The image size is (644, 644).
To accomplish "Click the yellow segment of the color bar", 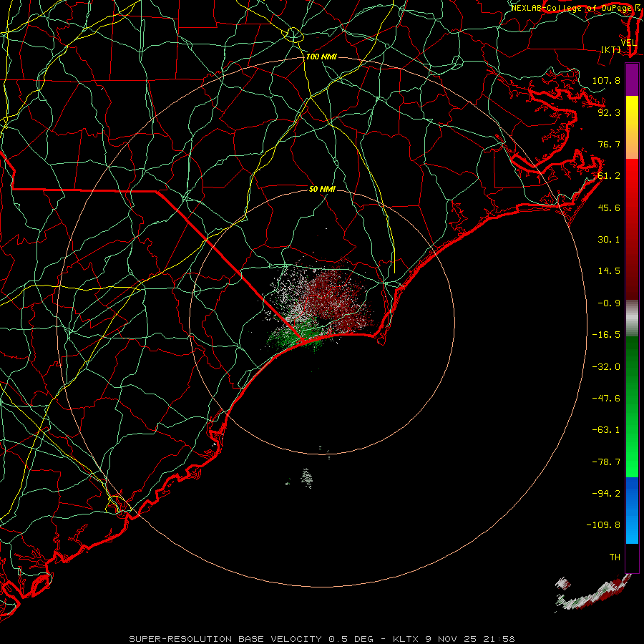I will pyautogui.click(x=632, y=127).
